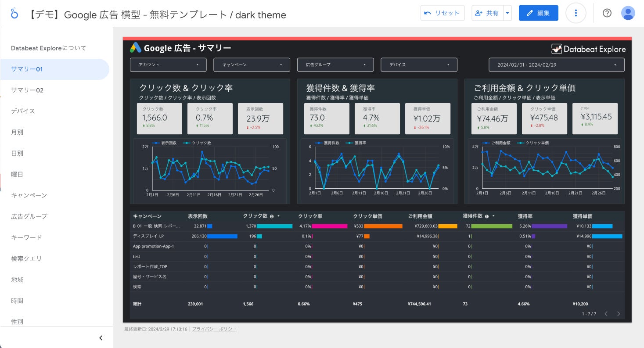Select the App promotion-App-1 campaign row
644x348 pixels.
coord(376,246)
